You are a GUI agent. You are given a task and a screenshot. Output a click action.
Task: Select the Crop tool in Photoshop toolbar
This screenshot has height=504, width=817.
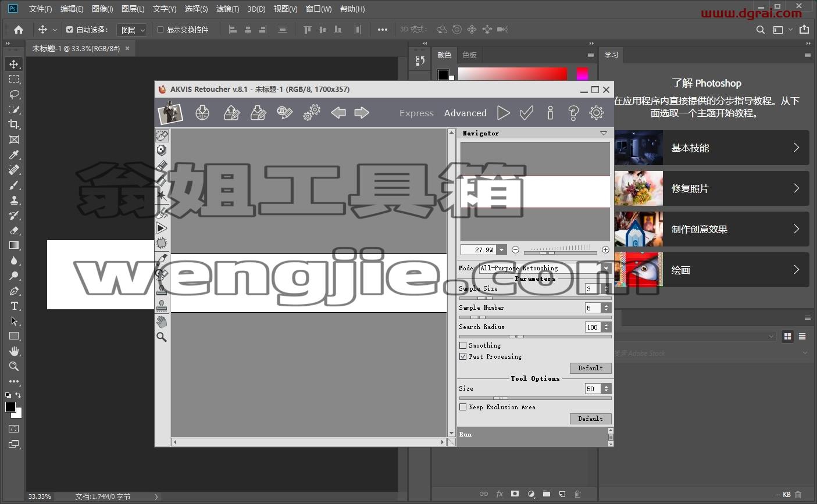click(x=14, y=124)
